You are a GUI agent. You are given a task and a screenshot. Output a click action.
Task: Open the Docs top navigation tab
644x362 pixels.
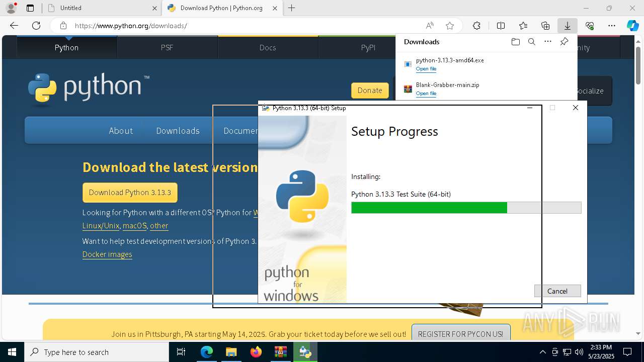pyautogui.click(x=268, y=47)
